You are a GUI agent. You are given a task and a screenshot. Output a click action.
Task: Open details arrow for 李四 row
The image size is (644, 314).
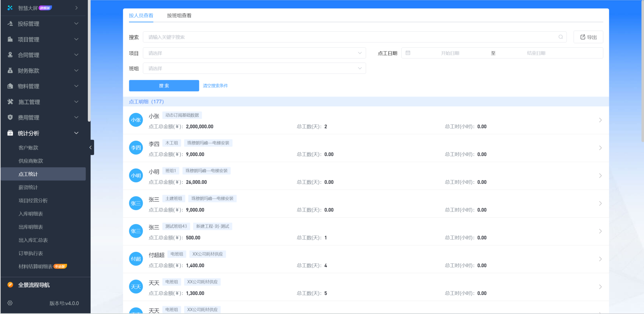click(600, 148)
